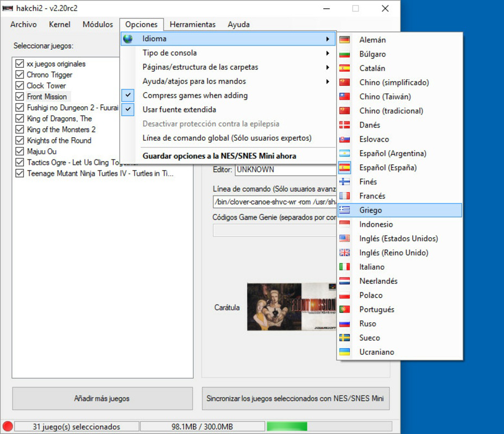Select Portugués language

pyautogui.click(x=400, y=309)
